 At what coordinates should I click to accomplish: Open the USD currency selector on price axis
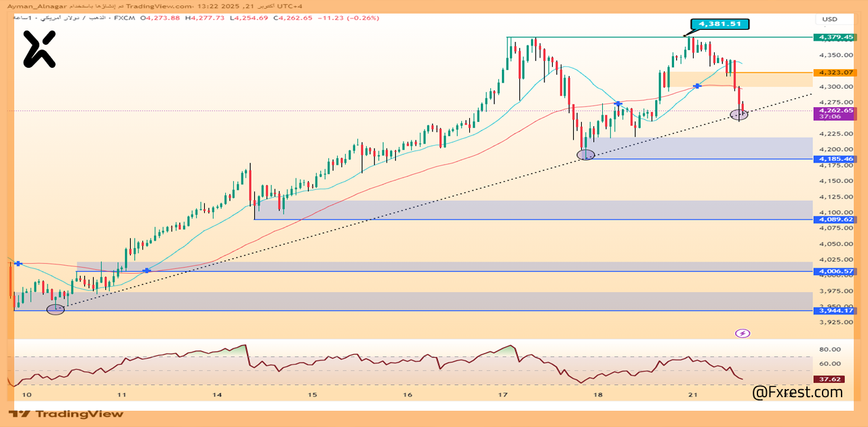click(830, 20)
